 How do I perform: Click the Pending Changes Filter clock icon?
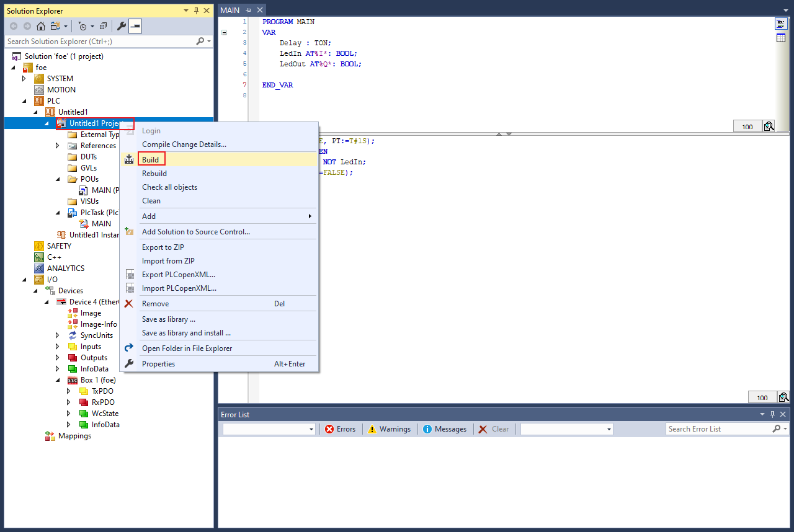coord(83,26)
